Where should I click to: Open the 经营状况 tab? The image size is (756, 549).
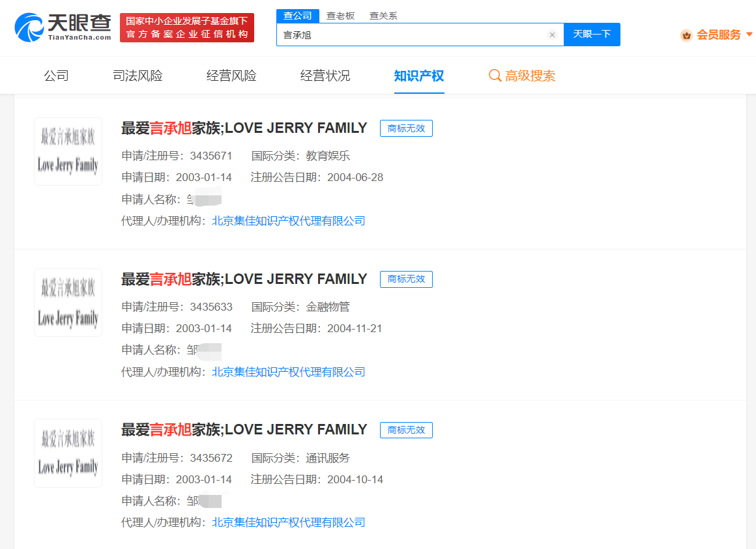pyautogui.click(x=325, y=76)
